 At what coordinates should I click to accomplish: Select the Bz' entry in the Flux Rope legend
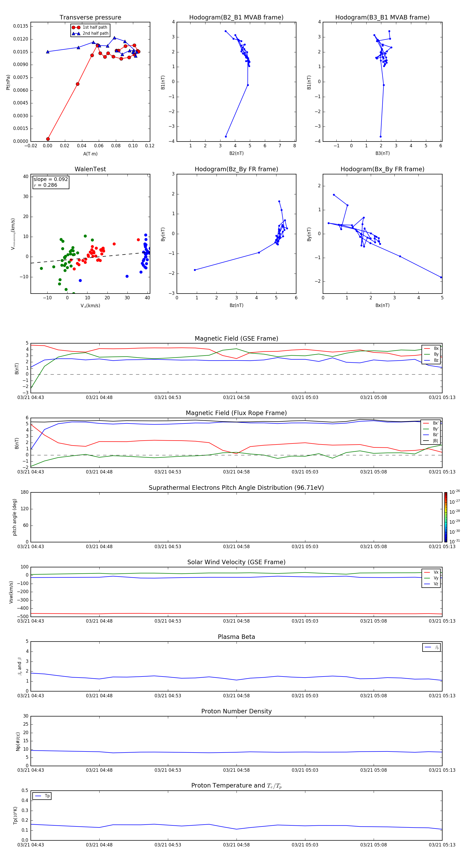pyautogui.click(x=431, y=435)
